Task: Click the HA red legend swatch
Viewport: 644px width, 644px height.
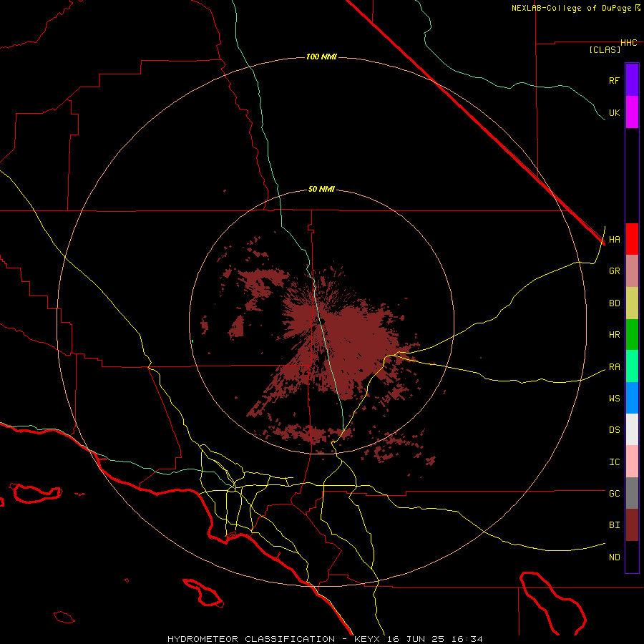Action: [632, 239]
